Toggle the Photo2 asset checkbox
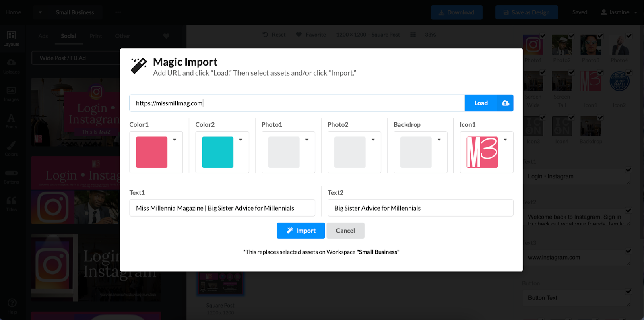Viewport: 644px width, 320px height. click(572, 36)
